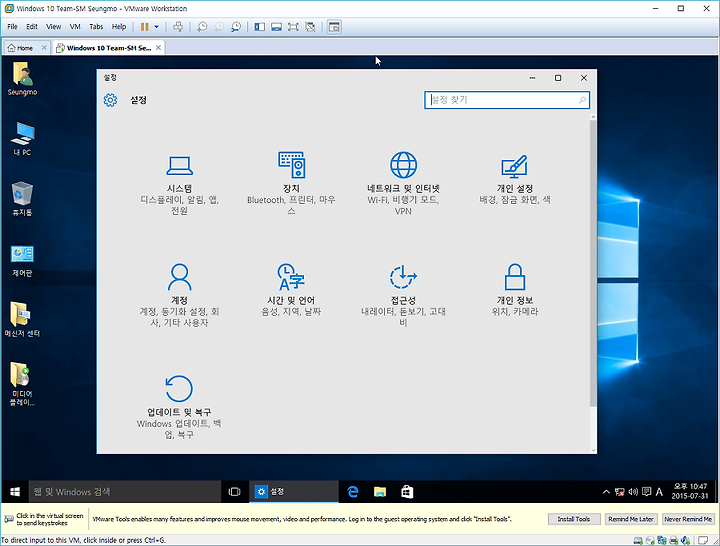The image size is (720, 546).
Task: Open the Windows Start menu
Action: [15, 492]
